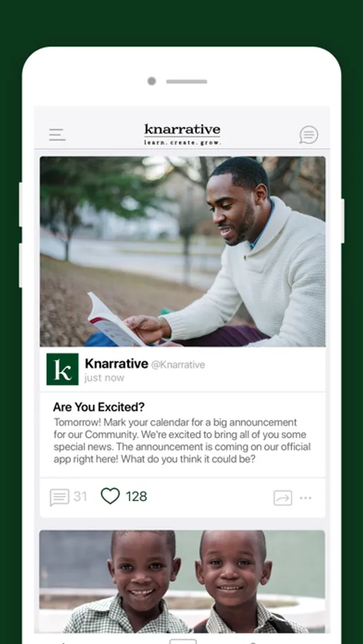Tap the @Knarrative handle

[178, 365]
